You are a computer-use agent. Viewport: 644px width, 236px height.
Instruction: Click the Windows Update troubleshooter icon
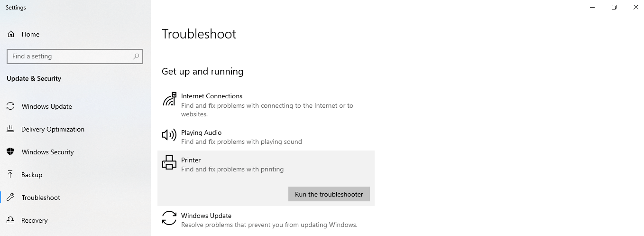[x=169, y=218]
